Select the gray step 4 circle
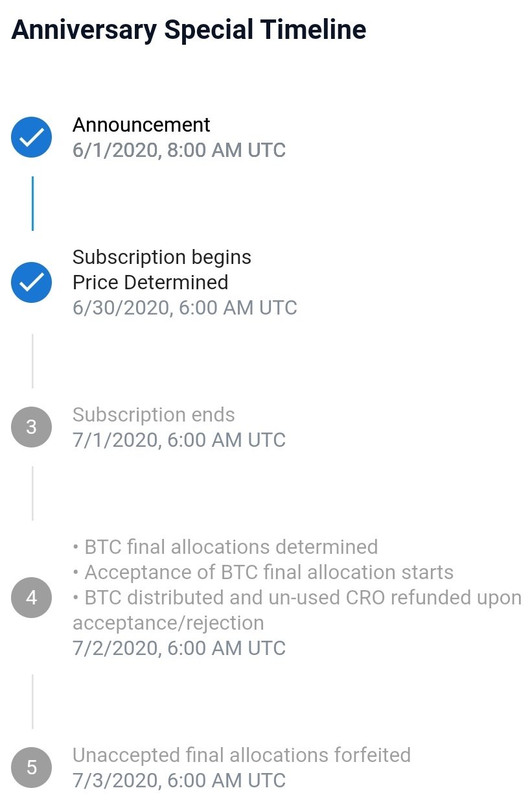Viewport: 532px width, 810px height. (31, 597)
